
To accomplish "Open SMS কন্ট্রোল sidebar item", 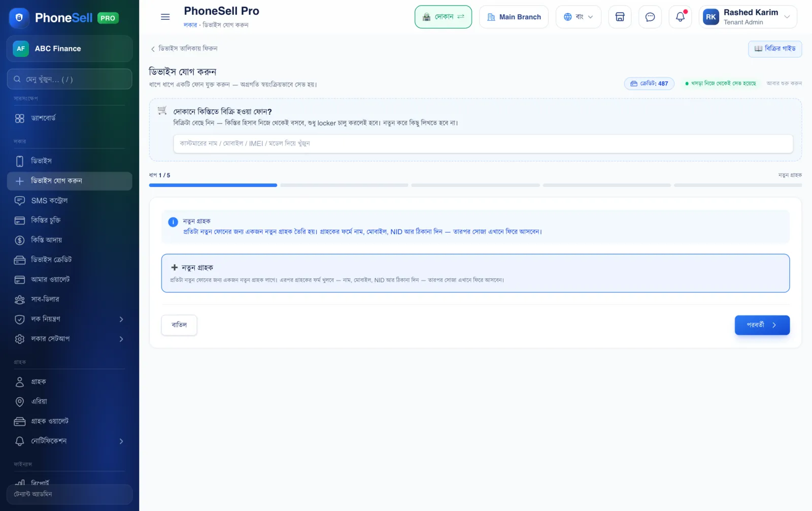I will pos(70,201).
